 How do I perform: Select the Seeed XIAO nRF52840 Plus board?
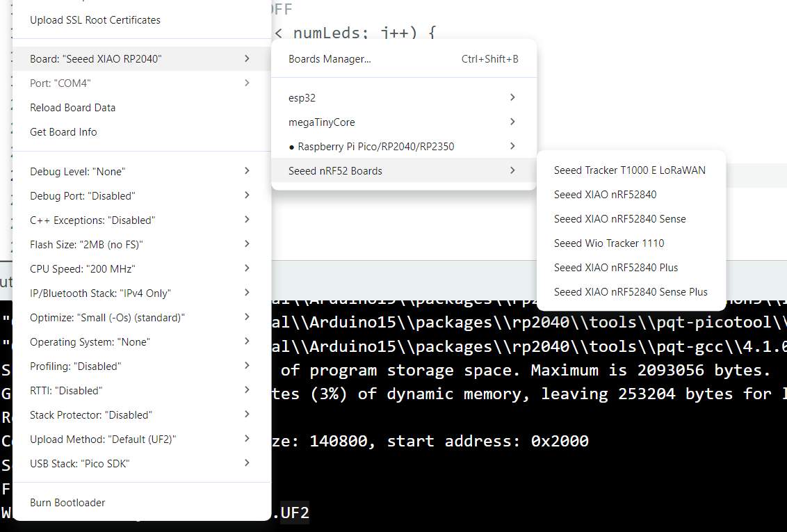pyautogui.click(x=631, y=268)
